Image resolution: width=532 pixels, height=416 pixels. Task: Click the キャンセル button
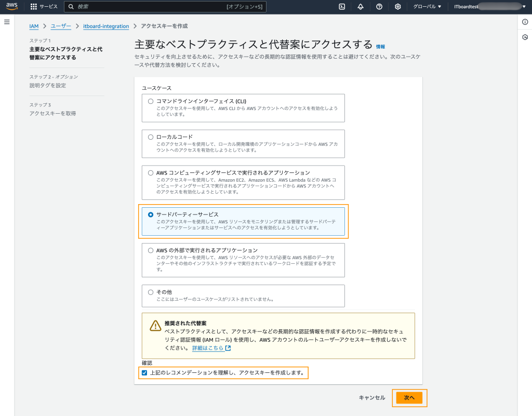(371, 398)
